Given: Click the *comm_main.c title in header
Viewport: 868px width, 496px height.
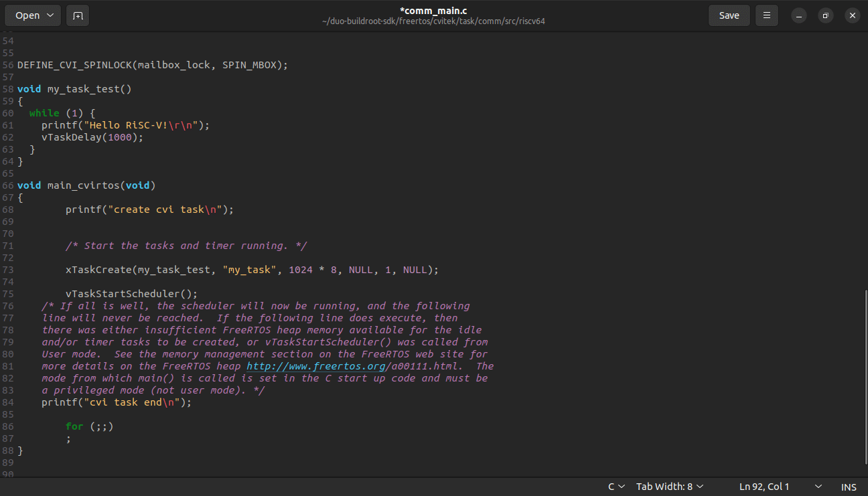Looking at the screenshot, I should pyautogui.click(x=433, y=10).
